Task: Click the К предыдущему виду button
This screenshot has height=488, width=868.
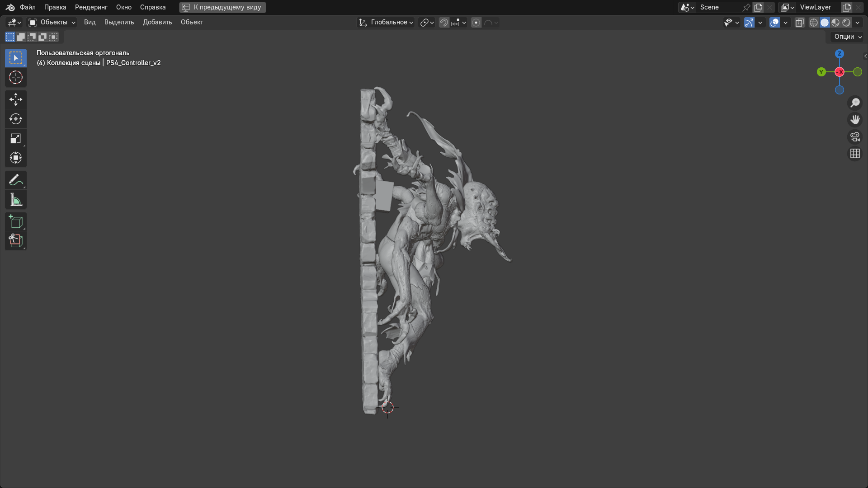Action: click(x=222, y=7)
